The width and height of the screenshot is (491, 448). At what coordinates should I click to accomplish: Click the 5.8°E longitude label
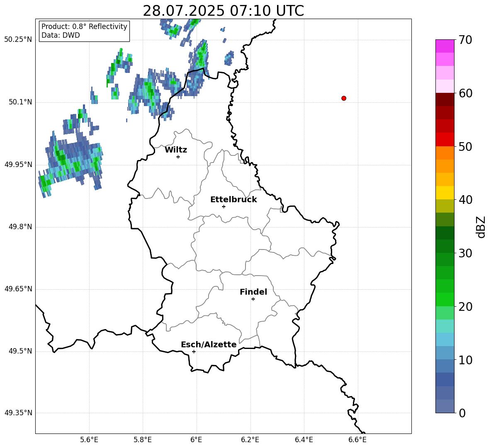click(143, 440)
